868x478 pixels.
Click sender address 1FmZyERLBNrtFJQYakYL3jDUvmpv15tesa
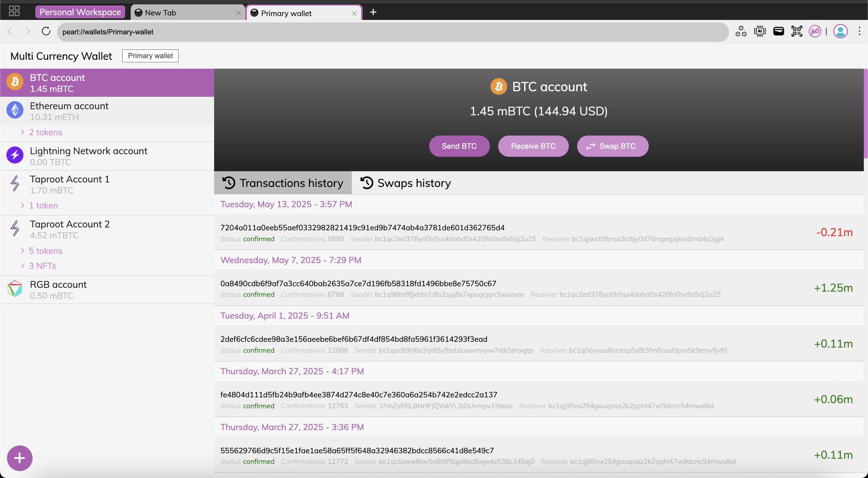tap(446, 406)
